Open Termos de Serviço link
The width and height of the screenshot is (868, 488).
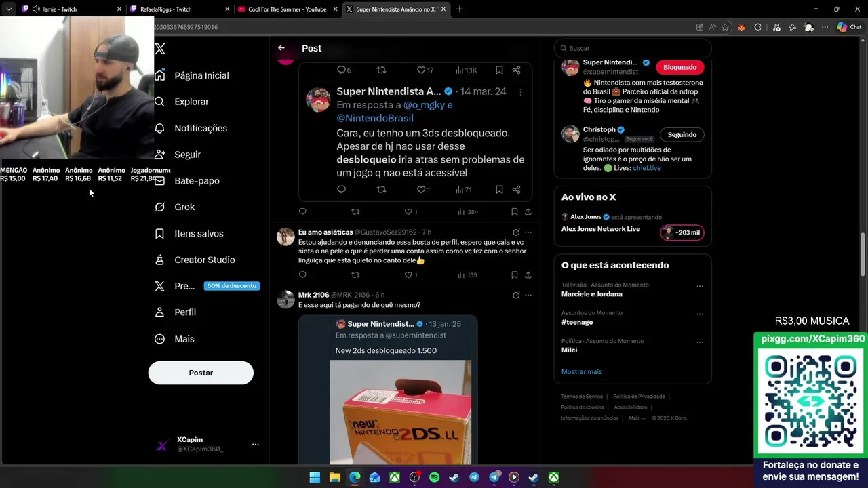[582, 396]
